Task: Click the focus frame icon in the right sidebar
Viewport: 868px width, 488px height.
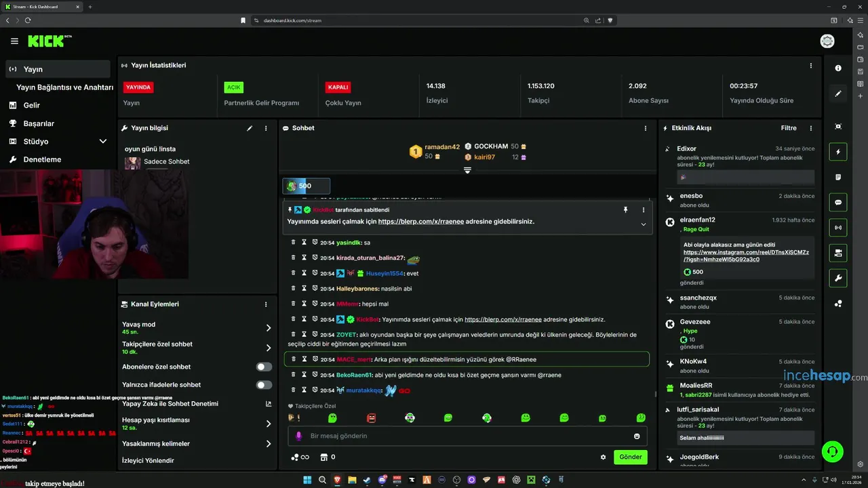Action: point(838,127)
